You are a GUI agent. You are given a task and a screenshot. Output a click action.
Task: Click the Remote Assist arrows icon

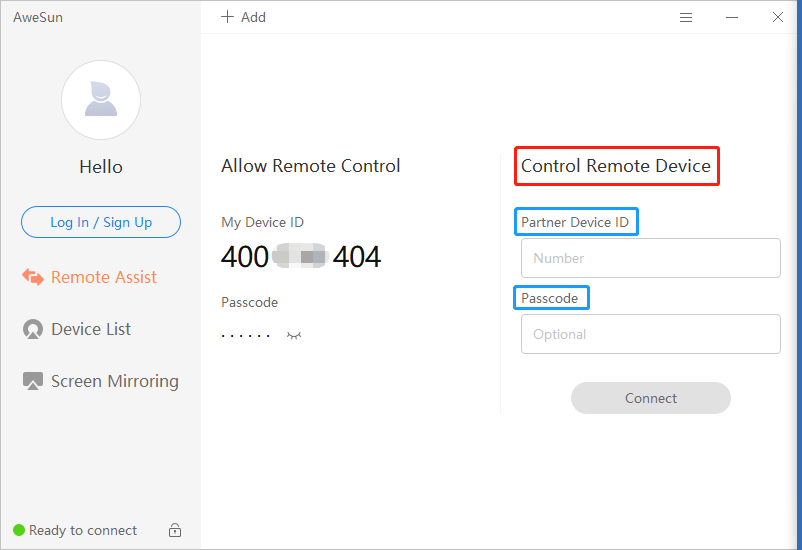(33, 278)
